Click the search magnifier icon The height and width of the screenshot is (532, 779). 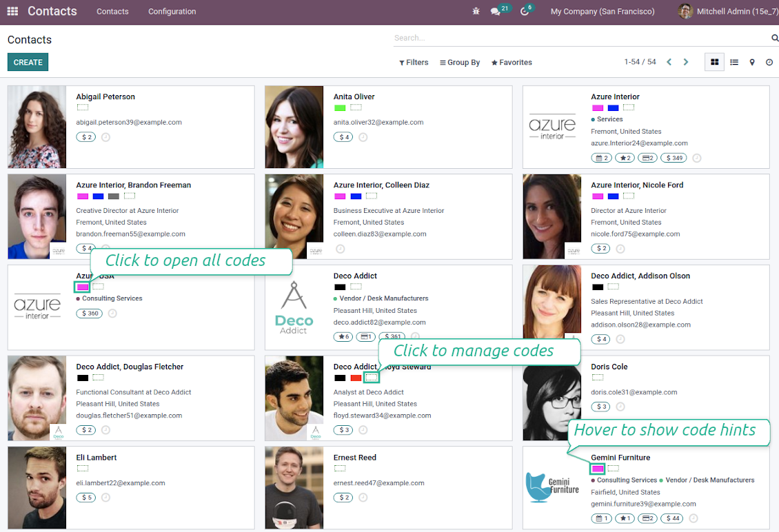pos(775,38)
